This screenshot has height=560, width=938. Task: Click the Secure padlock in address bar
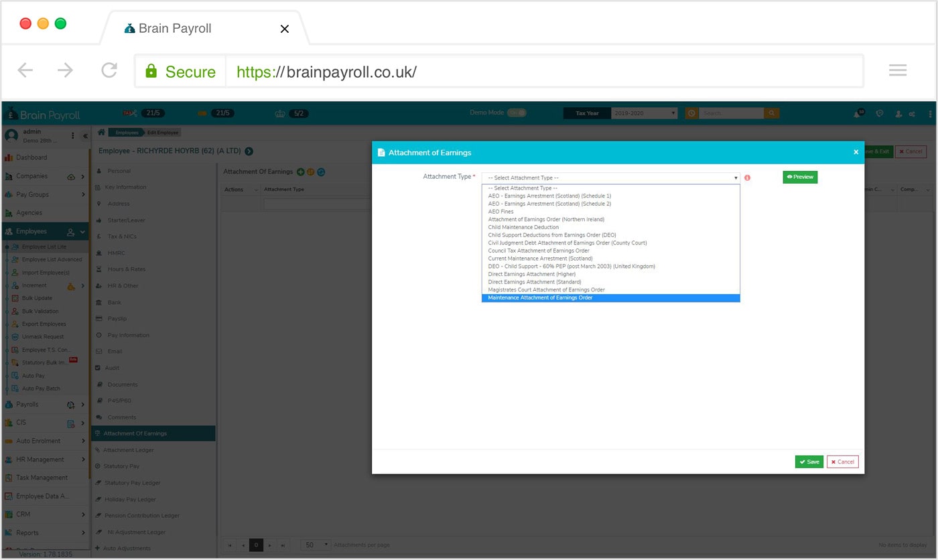pyautogui.click(x=151, y=71)
